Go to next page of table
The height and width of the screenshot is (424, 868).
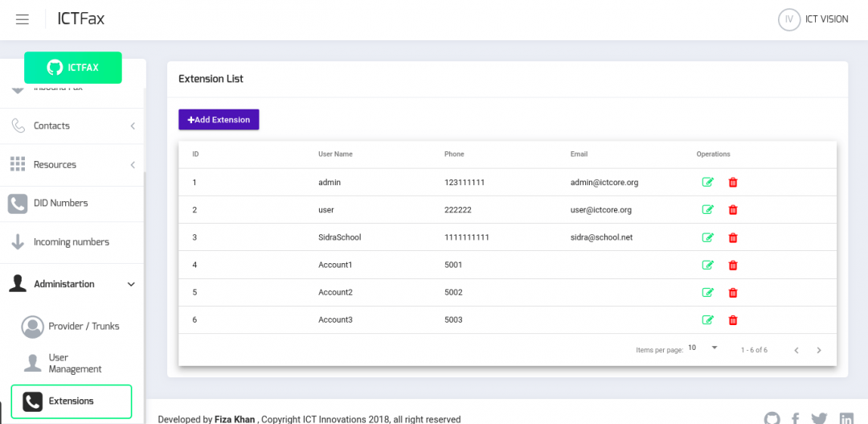818,350
